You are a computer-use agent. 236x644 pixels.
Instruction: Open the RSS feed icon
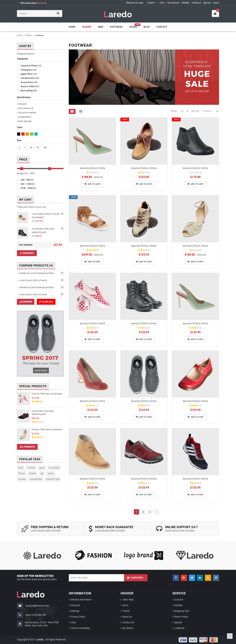pos(208,577)
